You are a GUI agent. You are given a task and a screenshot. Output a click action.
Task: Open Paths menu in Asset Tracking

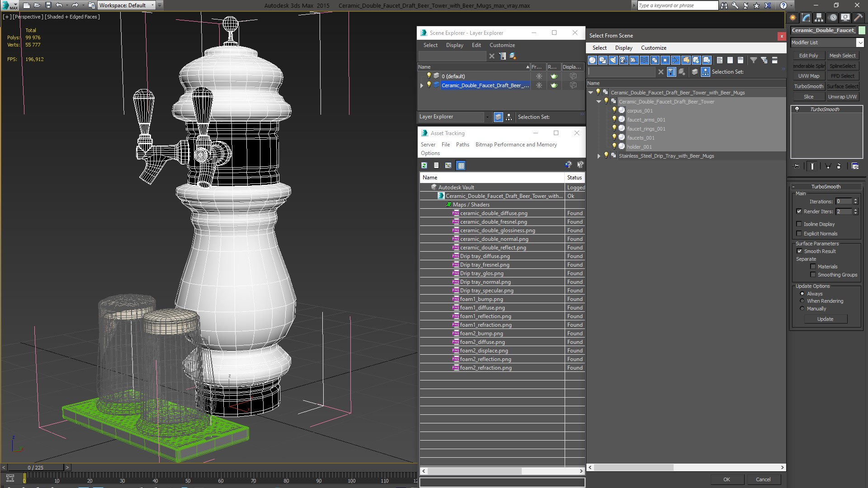point(462,145)
